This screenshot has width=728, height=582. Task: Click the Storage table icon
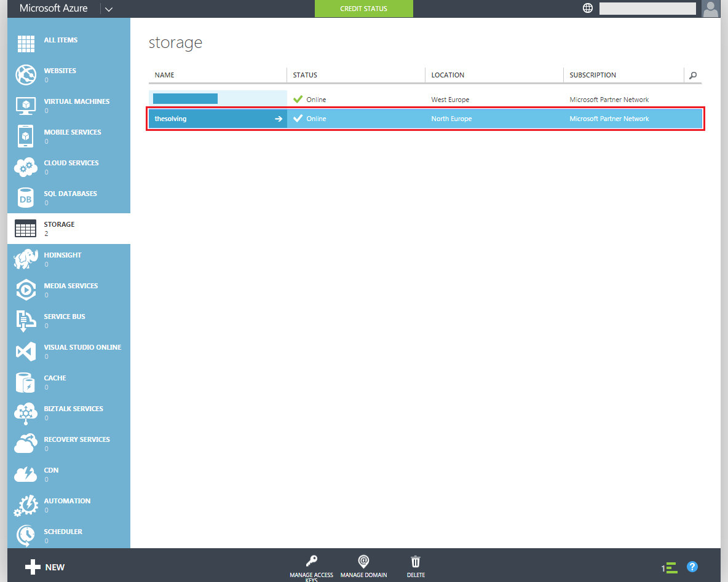26,229
